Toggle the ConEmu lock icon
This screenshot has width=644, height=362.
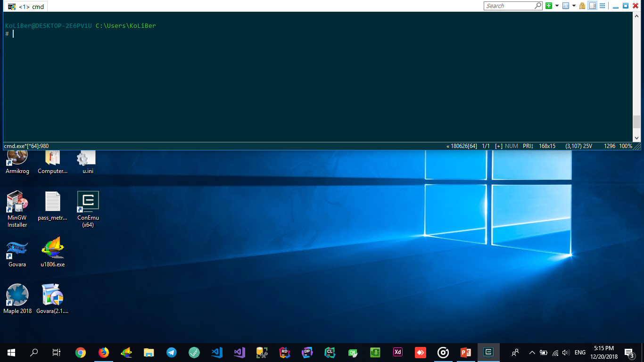point(582,6)
